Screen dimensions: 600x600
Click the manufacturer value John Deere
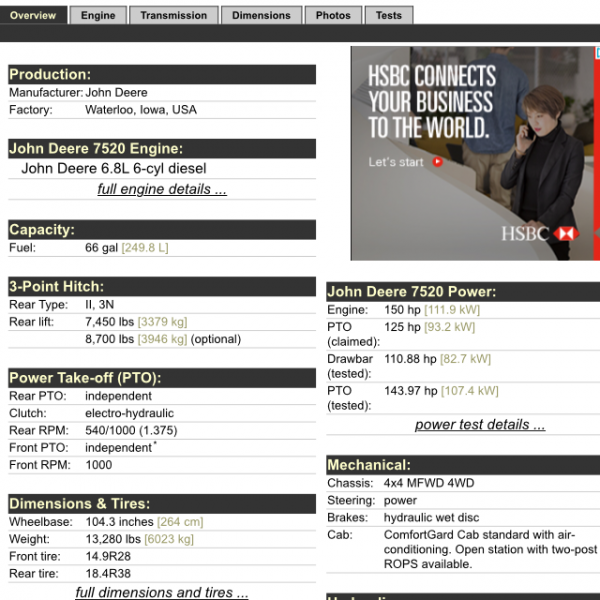116,93
